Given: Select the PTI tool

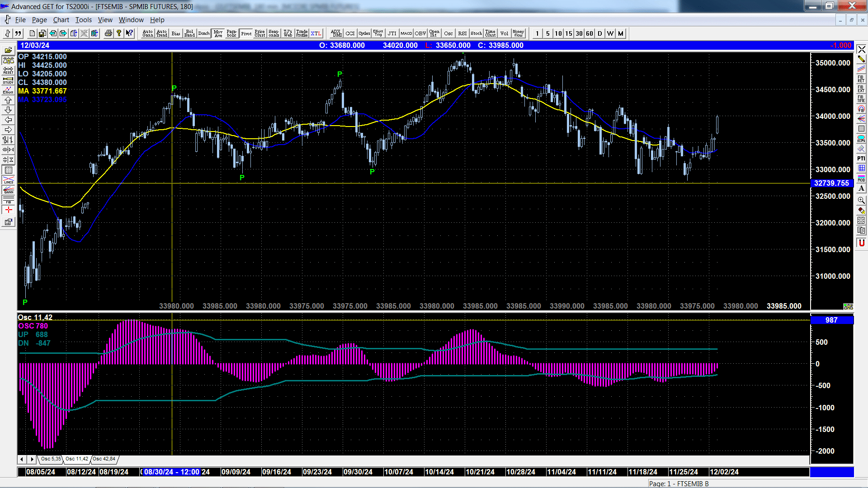Looking at the screenshot, I should (x=861, y=159).
